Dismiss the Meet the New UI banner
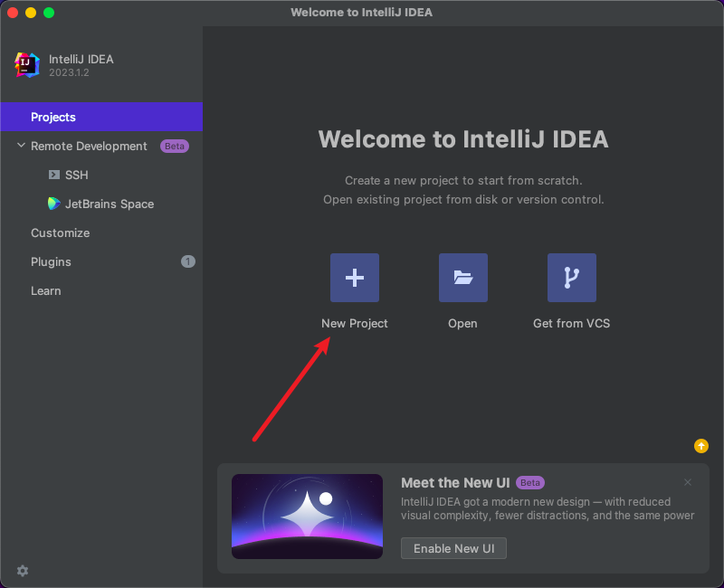 688,482
